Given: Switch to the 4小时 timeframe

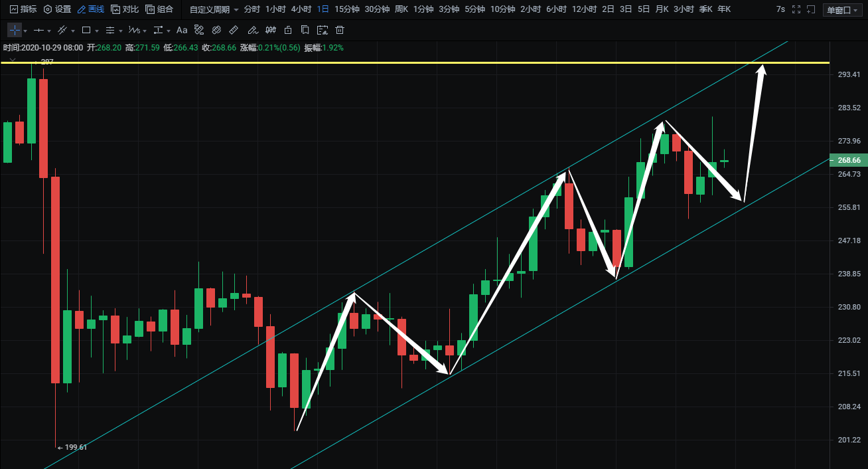Looking at the screenshot, I should coord(301,9).
